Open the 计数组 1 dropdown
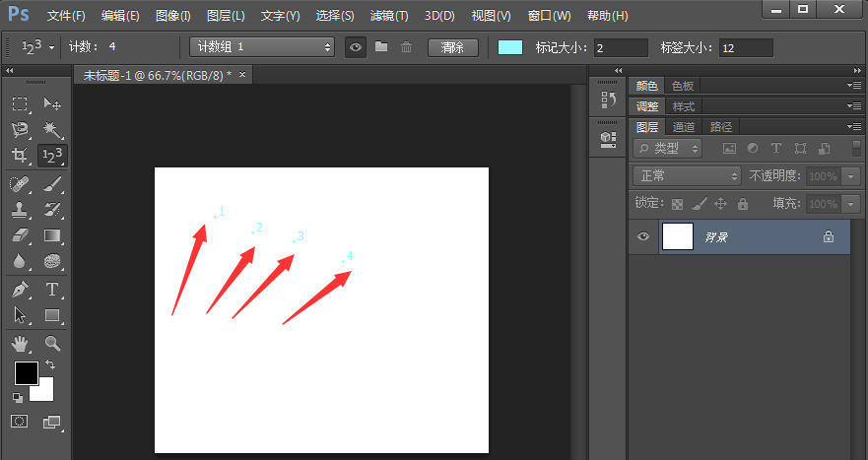This screenshot has height=460, width=868. coord(262,47)
